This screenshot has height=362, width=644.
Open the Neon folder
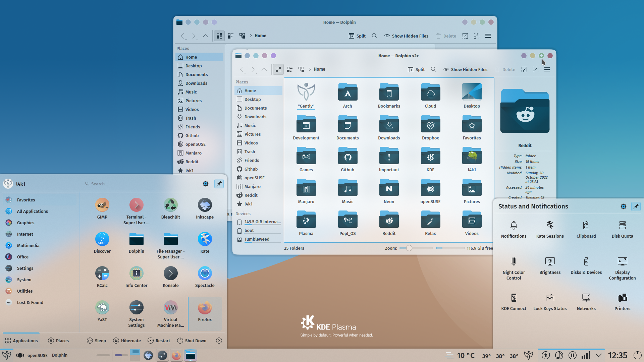tap(389, 191)
